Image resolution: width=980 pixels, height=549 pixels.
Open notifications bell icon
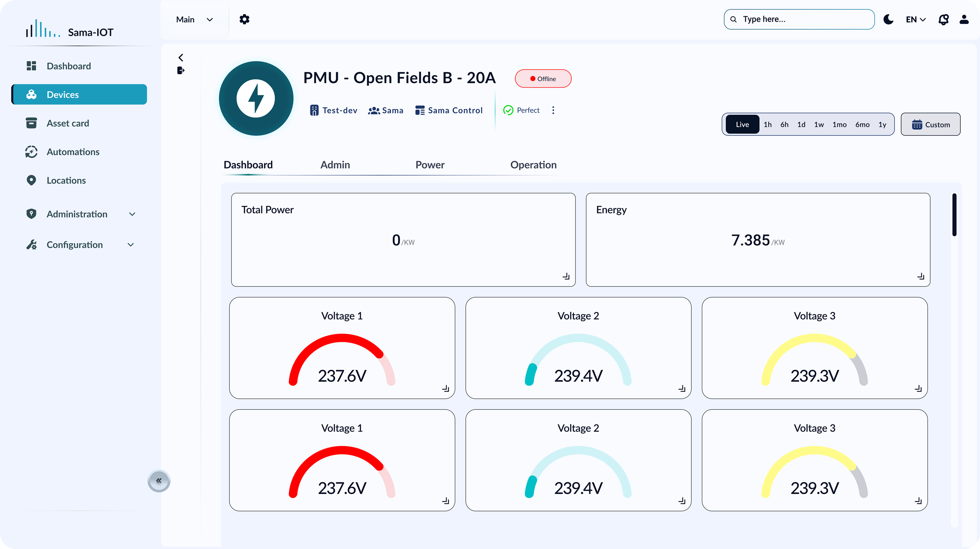(x=943, y=19)
